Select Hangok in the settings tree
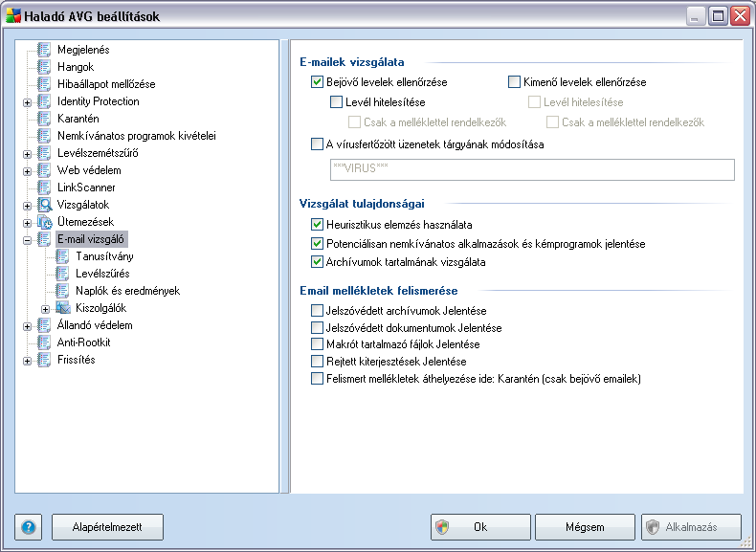The width and height of the screenshot is (756, 552). pos(76,67)
